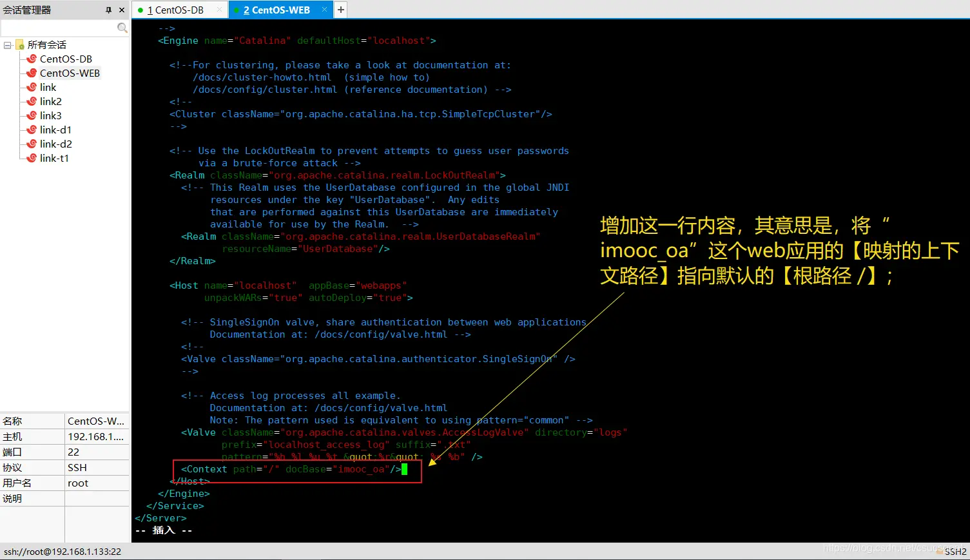Click the magnifier icon in session search
Viewport: 970px width, 560px height.
click(122, 28)
